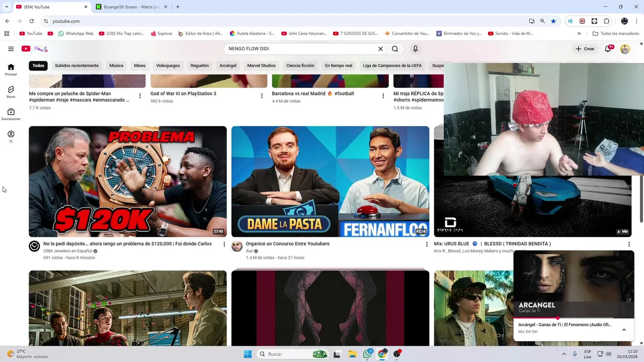644x362 pixels.
Task: Open CRM Jewelers channel avatar
Action: tap(34, 246)
